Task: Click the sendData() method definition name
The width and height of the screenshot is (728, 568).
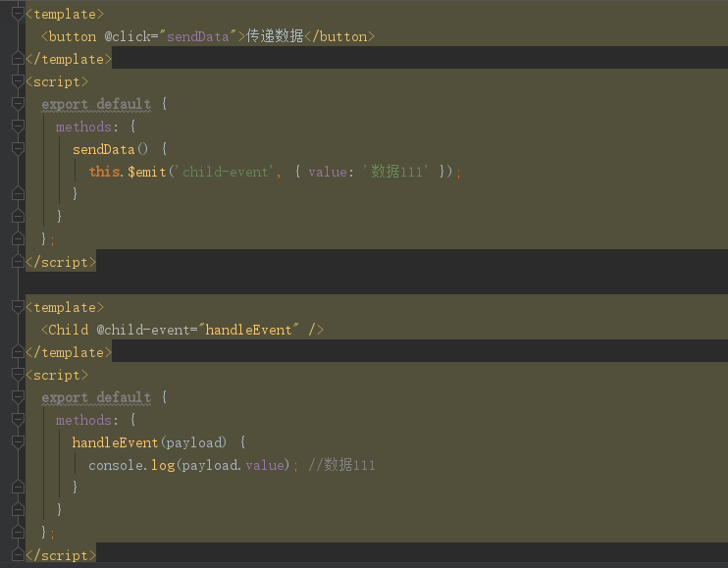Action: pyautogui.click(x=104, y=149)
